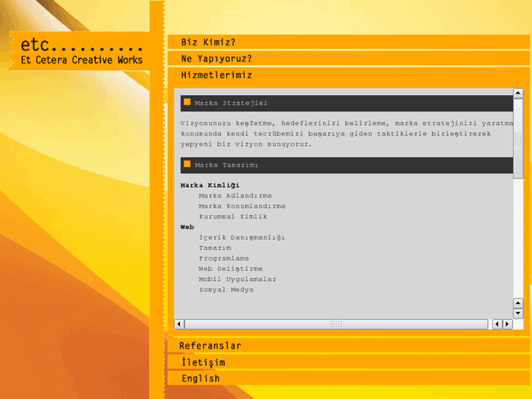Click the Marka Kimliği bold heading
Viewport: 532px width, 399px height.
[x=210, y=185]
